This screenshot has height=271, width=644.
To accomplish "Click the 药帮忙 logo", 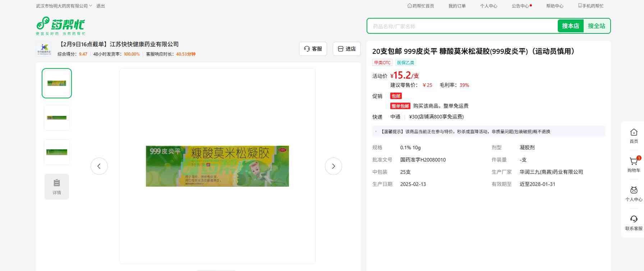I will coord(60,25).
